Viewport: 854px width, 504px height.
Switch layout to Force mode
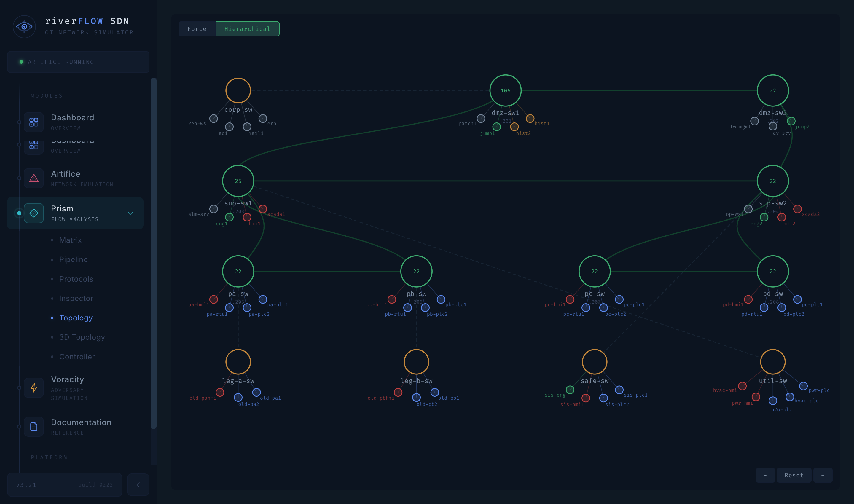[197, 29]
